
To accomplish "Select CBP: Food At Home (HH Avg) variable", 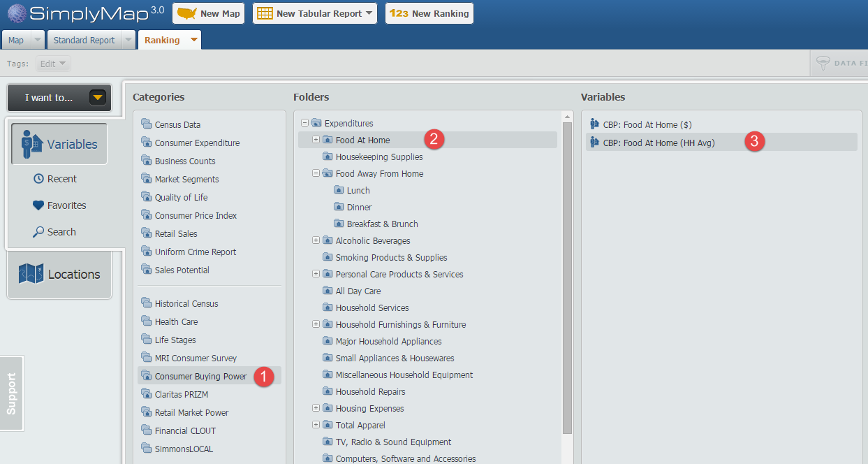I will pyautogui.click(x=721, y=143).
